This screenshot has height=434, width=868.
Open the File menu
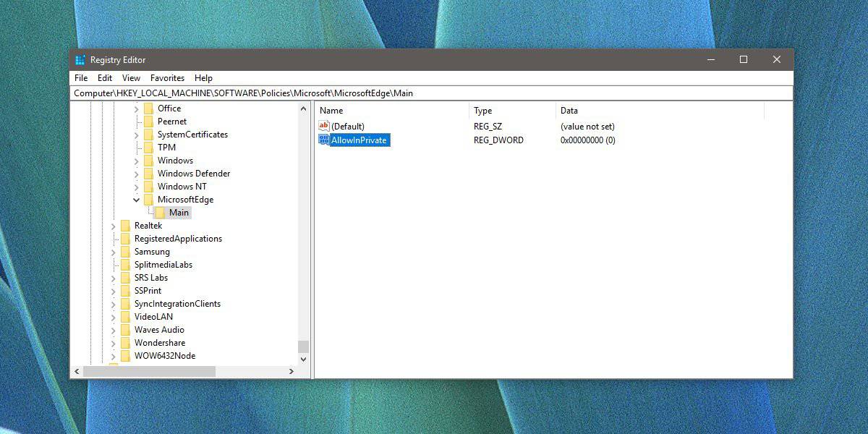[x=81, y=78]
